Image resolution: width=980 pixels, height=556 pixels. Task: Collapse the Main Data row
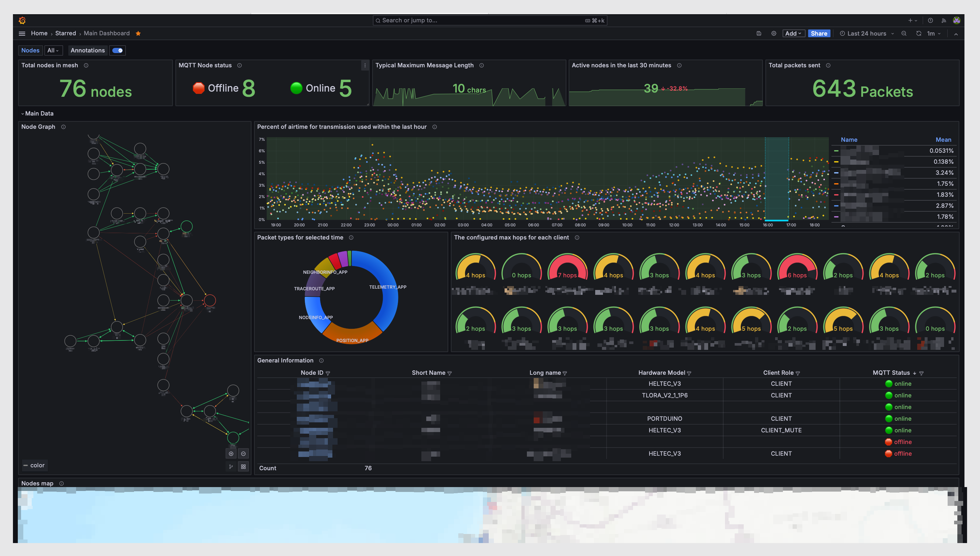click(x=38, y=113)
